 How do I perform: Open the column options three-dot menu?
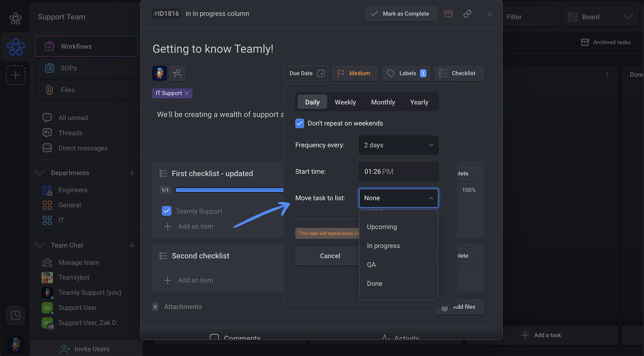tap(607, 75)
